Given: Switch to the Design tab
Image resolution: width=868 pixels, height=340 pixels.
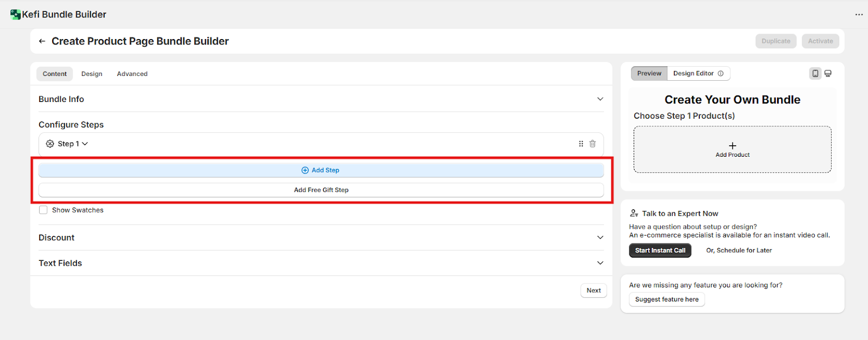Looking at the screenshot, I should [92, 74].
